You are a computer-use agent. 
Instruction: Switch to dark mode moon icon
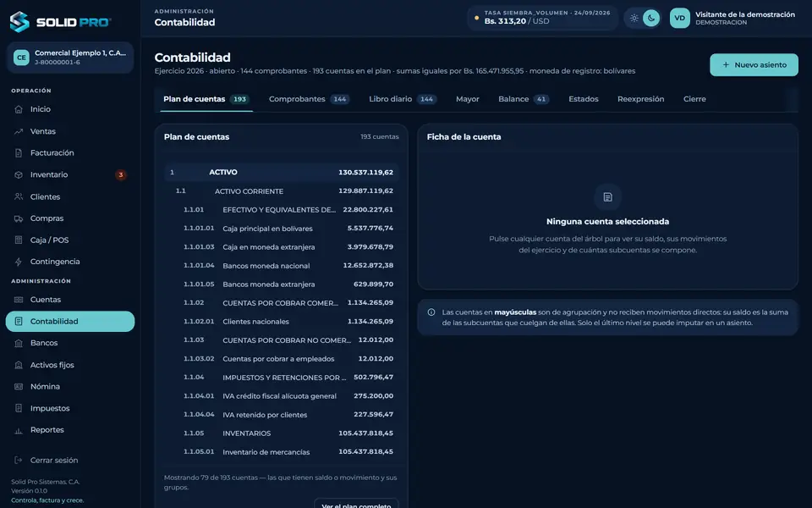[651, 18]
